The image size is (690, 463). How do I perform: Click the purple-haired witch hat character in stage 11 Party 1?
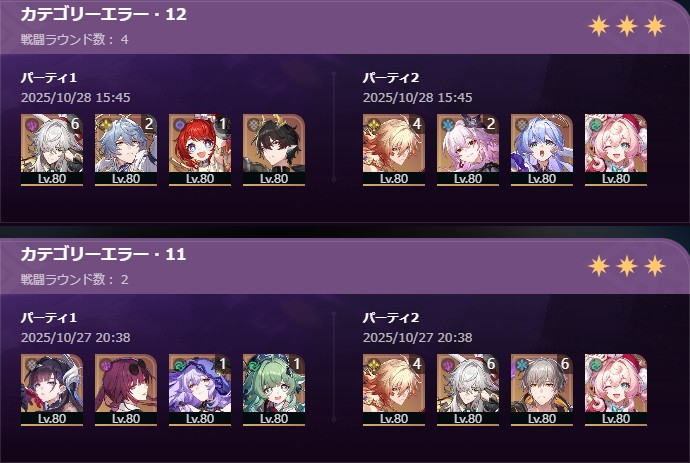(x=200, y=390)
